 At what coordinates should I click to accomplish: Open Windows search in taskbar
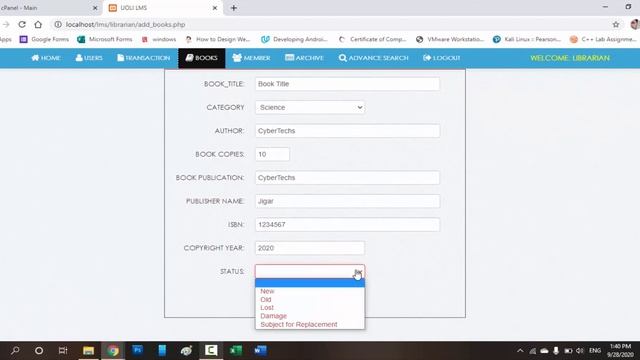pos(15,350)
